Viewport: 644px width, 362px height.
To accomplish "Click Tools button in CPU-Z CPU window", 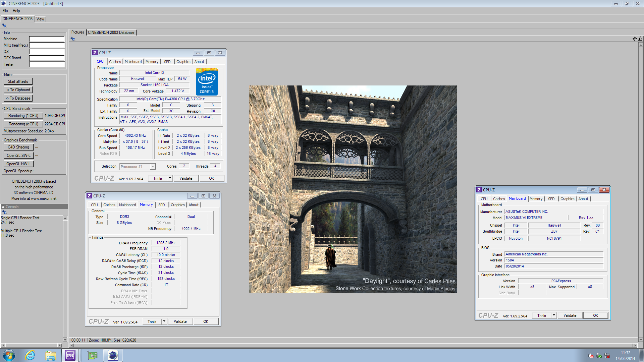I will (158, 178).
